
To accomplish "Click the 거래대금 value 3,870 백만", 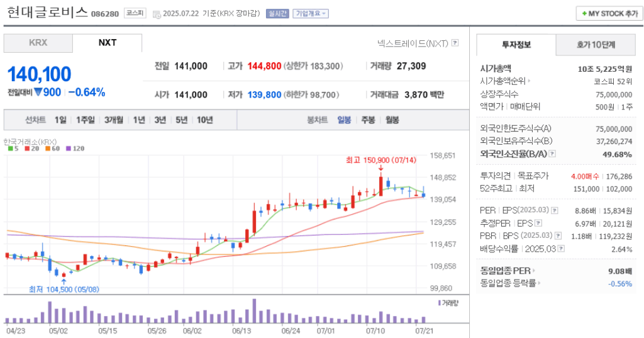I will 425,95.
